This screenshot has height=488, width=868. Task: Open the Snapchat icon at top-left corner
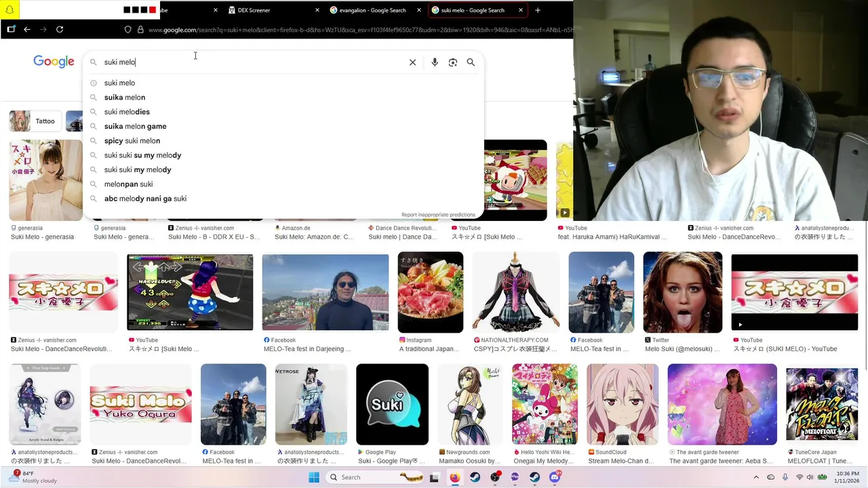click(x=9, y=9)
